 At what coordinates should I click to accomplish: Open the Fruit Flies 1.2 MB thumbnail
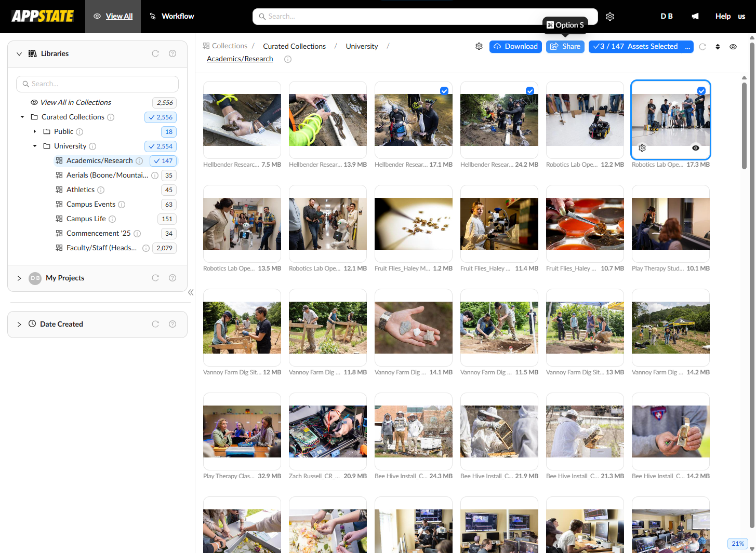click(414, 224)
